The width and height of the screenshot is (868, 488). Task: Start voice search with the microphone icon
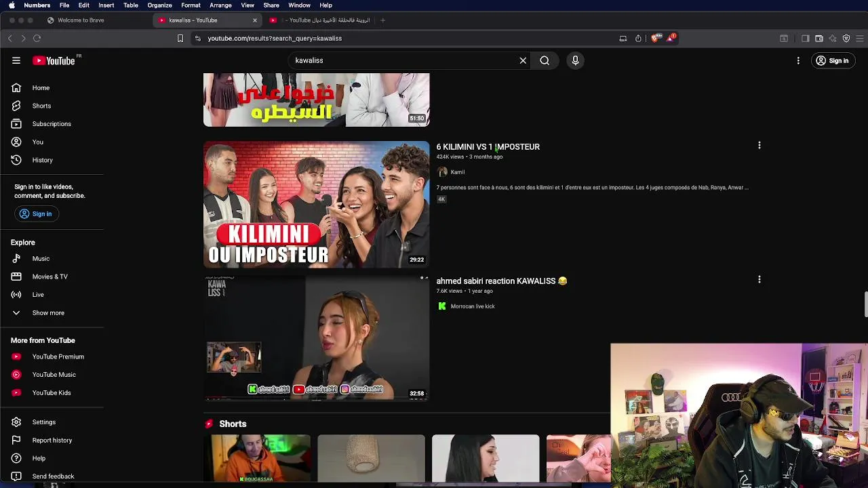575,60
